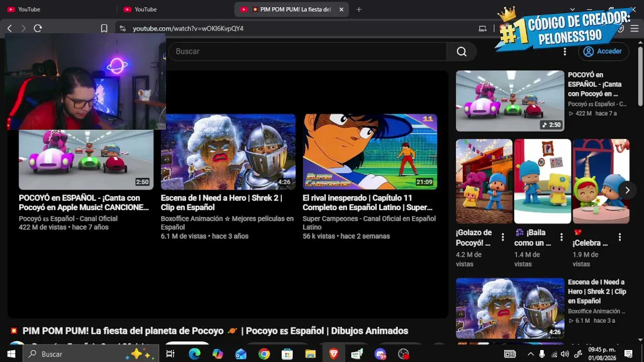Open the browser hamburger menu
The height and width of the screenshot is (362, 644).
click(634, 29)
